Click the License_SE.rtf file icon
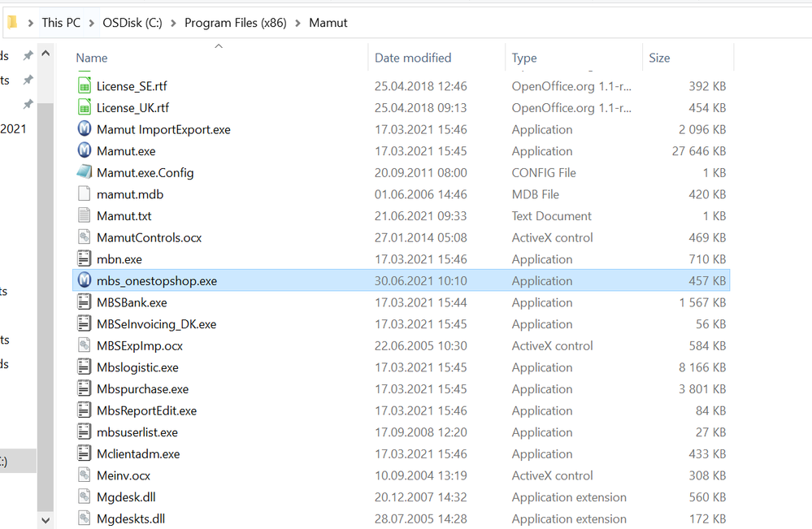 [x=85, y=86]
